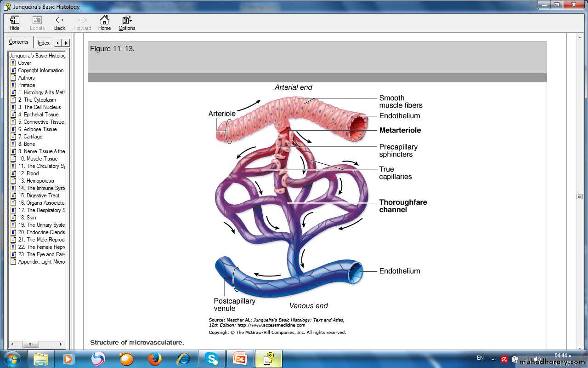Go to Home page icon

[x=104, y=20]
